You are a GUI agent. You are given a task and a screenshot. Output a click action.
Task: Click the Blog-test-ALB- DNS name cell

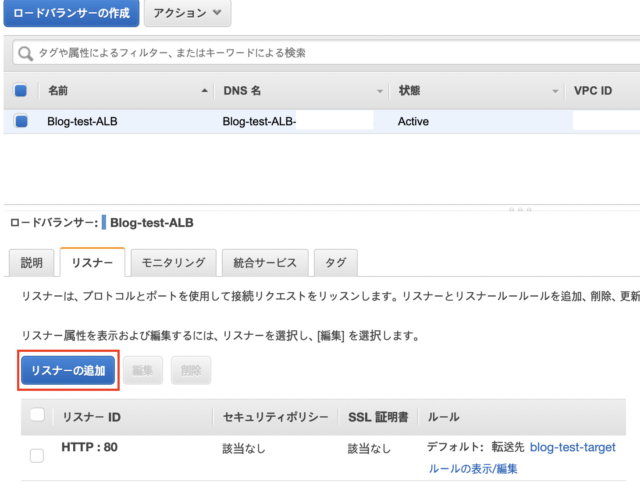(x=259, y=121)
